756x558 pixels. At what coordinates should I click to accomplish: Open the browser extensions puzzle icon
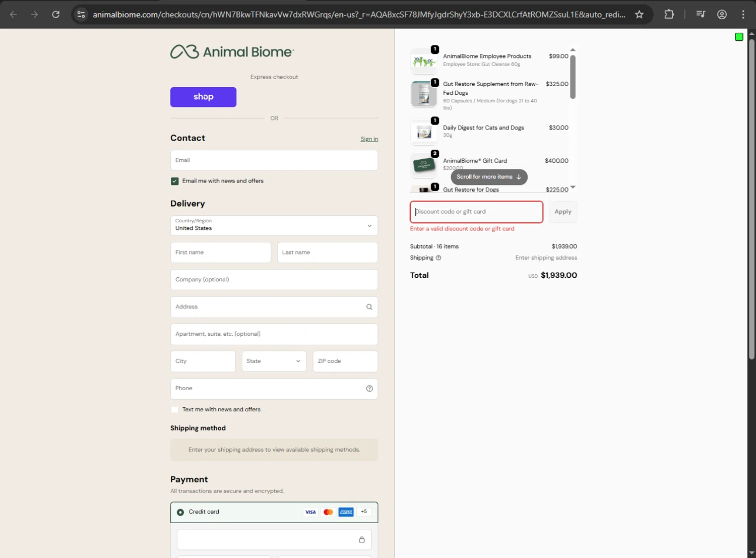669,14
